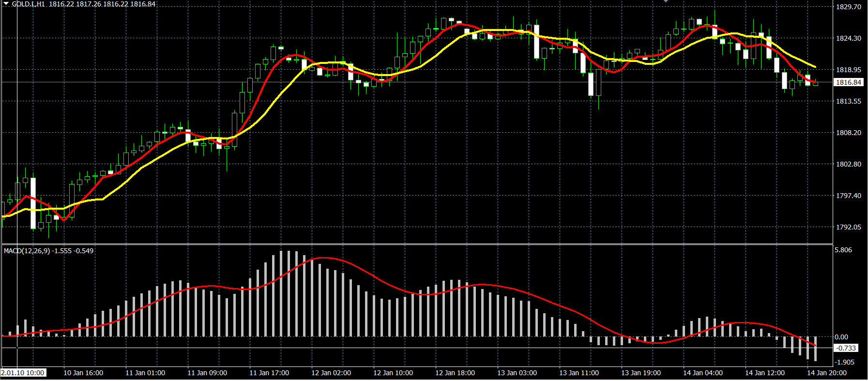Click the 11 Jan 01:00 time label

pyautogui.click(x=145, y=373)
